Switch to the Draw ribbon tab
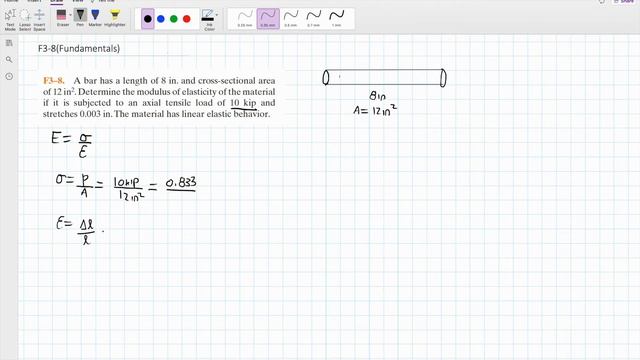Screen dimensions: 640x360 [56, 2]
